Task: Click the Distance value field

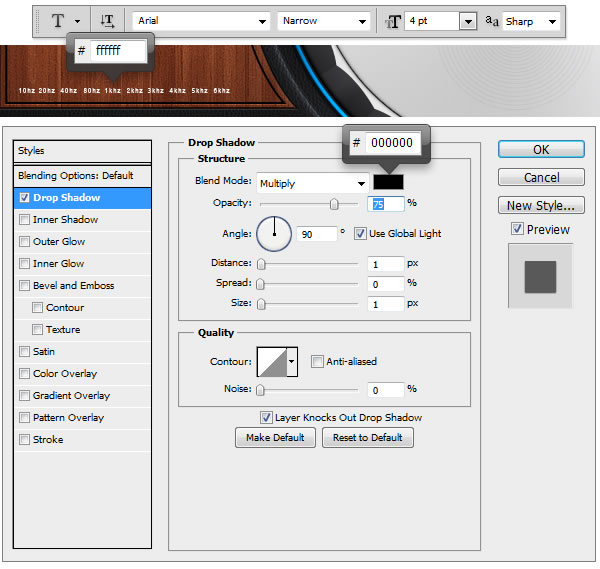Action: 385,264
